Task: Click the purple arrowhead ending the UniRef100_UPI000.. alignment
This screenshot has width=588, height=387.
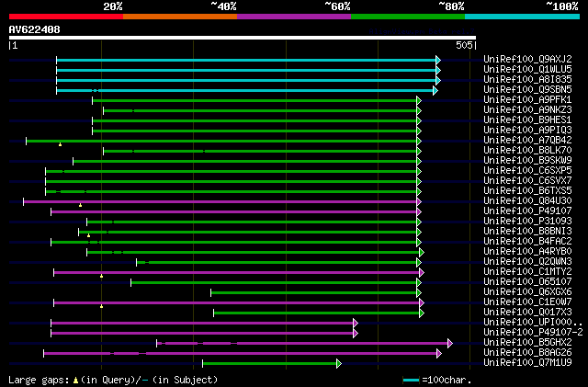Action: [x=356, y=324]
